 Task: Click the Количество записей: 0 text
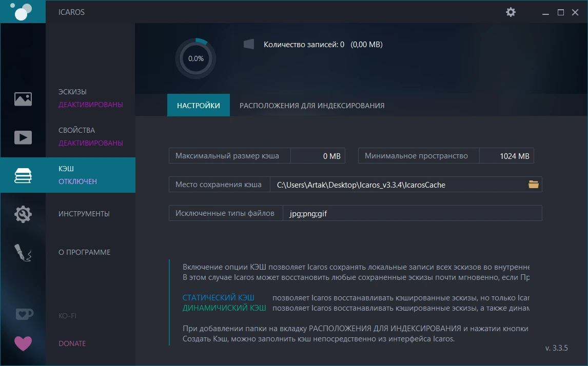[304, 45]
